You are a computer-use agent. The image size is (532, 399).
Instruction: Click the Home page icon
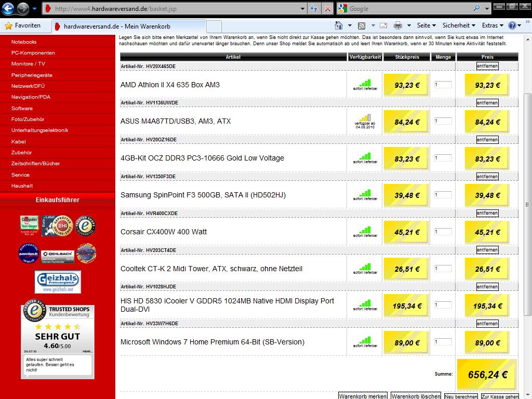[339, 25]
